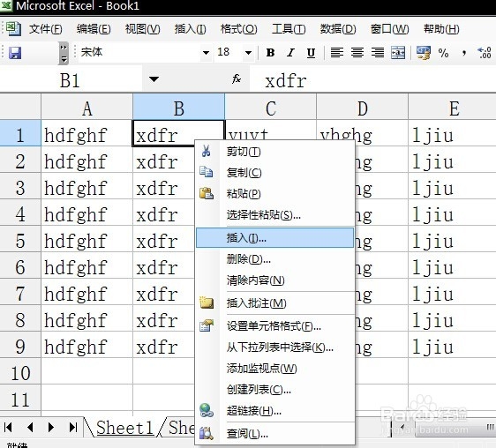Choose 插入(I)... in context menu
Image resolution: width=496 pixels, height=448 pixels.
tap(274, 238)
